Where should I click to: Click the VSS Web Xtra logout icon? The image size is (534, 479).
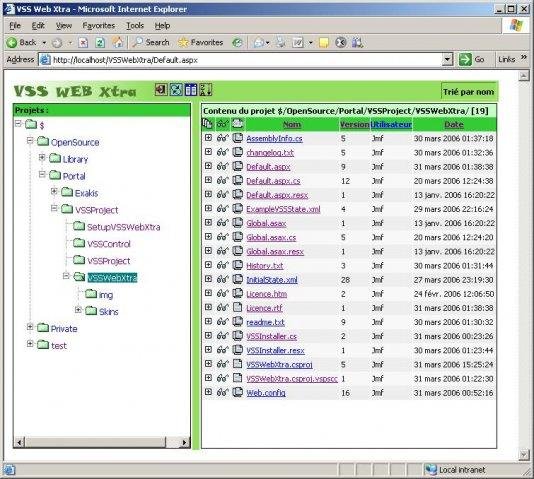[161, 90]
